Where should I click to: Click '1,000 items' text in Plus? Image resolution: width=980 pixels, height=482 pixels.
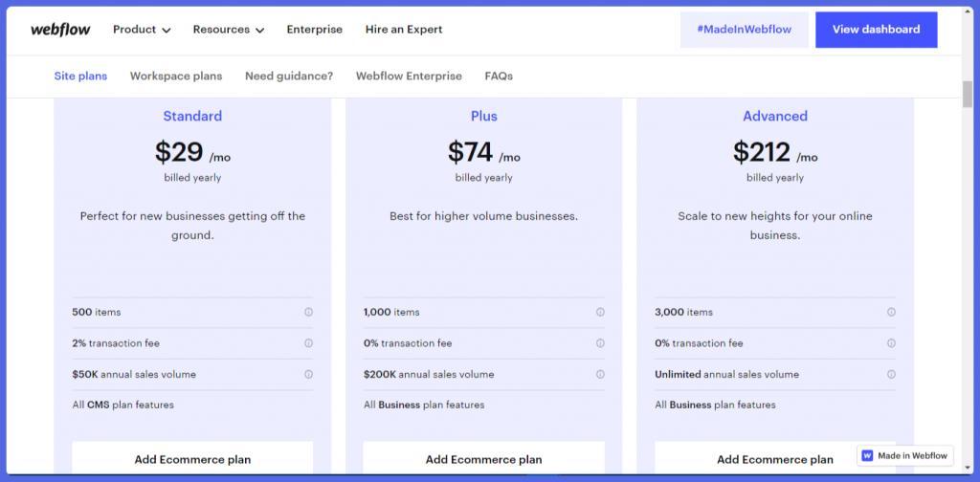point(391,312)
